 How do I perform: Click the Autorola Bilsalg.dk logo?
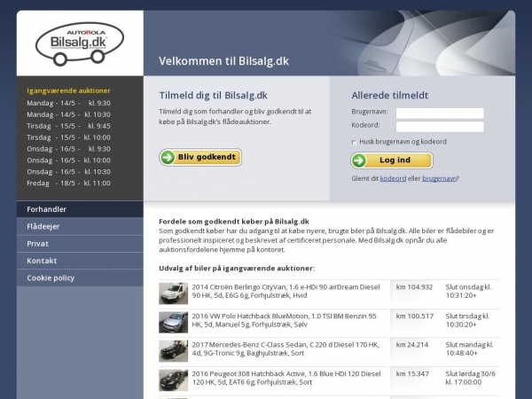80,44
